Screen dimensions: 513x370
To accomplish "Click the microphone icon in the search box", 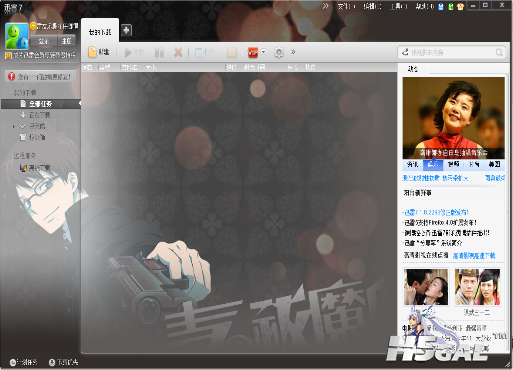I will click(x=405, y=52).
